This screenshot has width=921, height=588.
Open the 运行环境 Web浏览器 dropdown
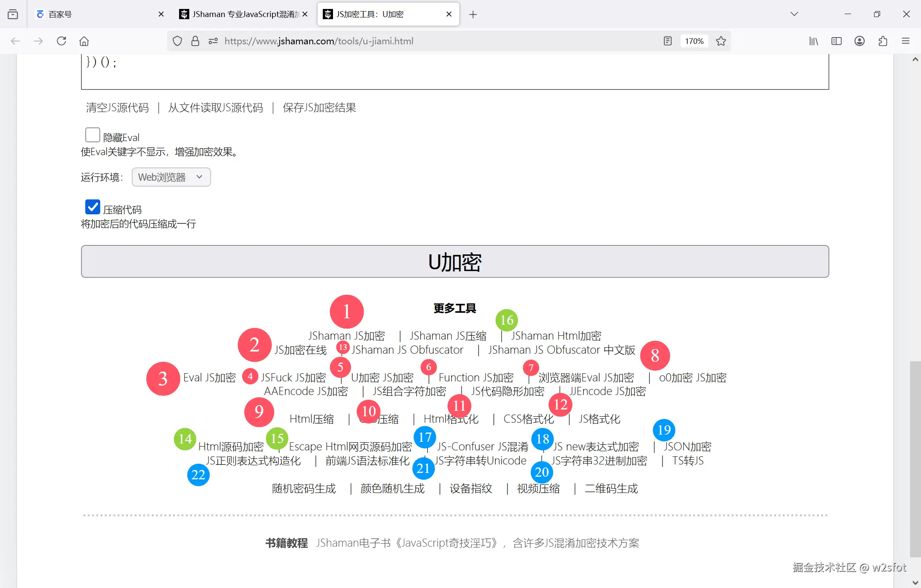171,177
